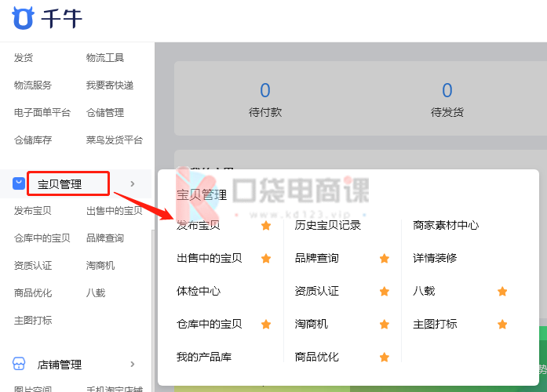Toggle favorite star for 主图打标 in popup

click(x=502, y=324)
